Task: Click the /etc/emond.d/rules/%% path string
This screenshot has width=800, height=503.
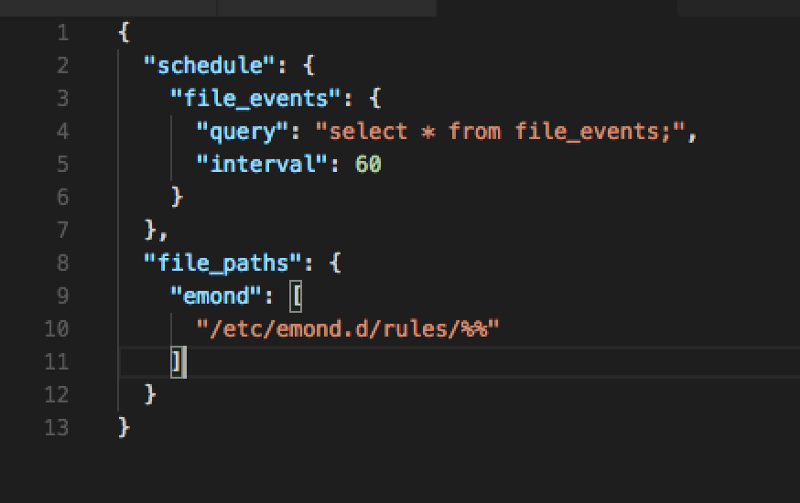Action: pos(348,329)
